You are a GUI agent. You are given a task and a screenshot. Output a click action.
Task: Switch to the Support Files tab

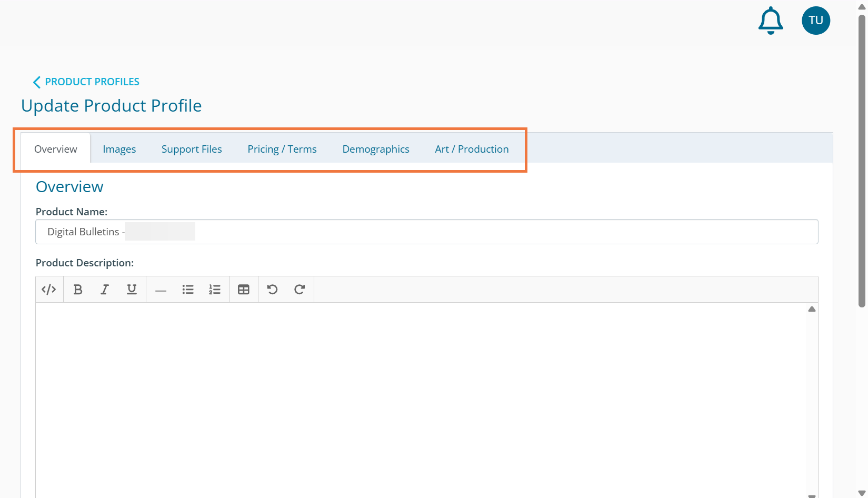point(192,149)
